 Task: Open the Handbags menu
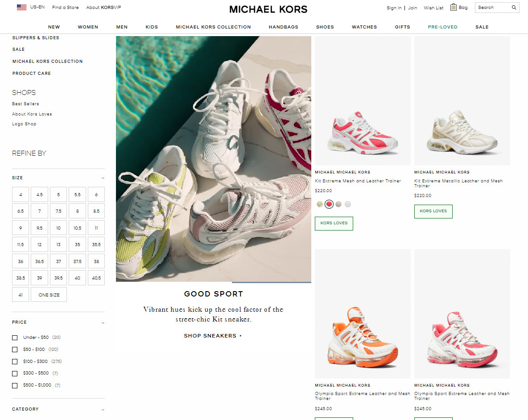(283, 27)
